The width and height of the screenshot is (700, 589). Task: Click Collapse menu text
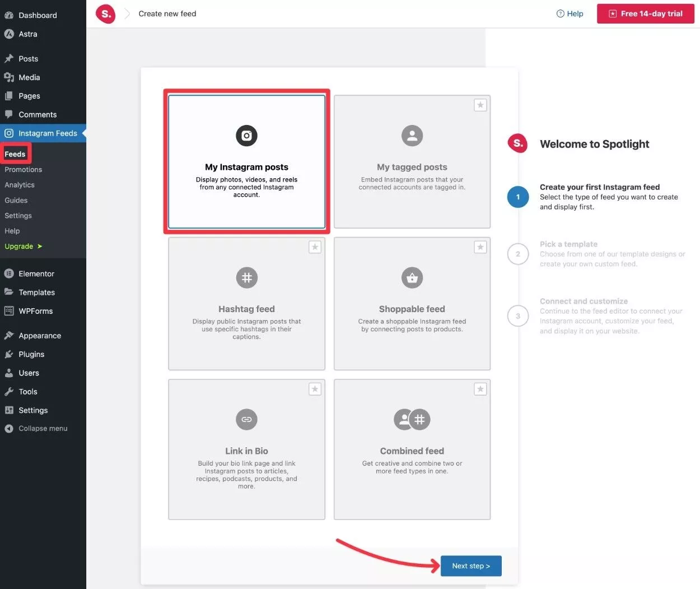pos(43,429)
